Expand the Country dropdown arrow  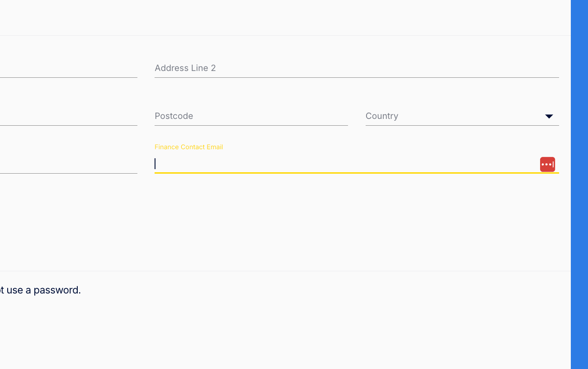coord(549,117)
